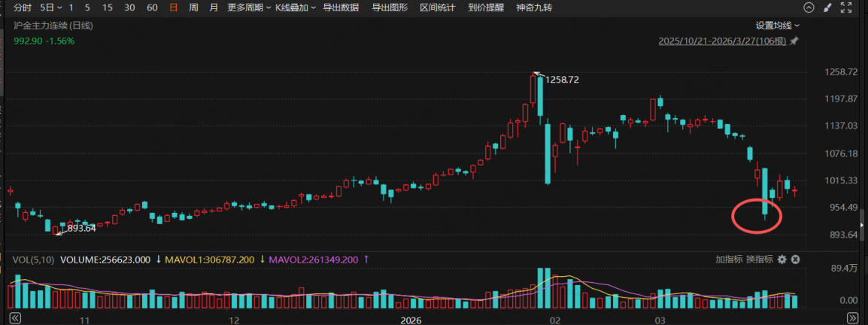Click the 1137.03 price axis label
The width and height of the screenshot is (868, 325).
pyautogui.click(x=841, y=126)
